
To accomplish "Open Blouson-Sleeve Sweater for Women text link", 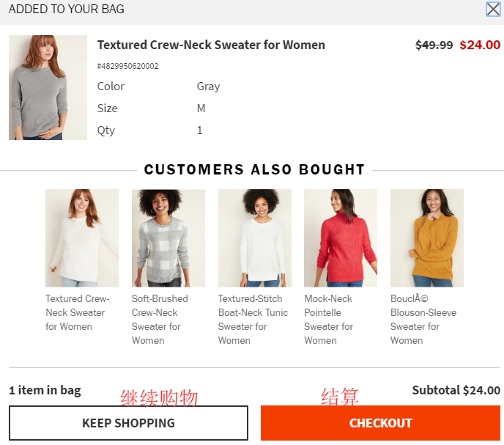I will tap(423, 319).
